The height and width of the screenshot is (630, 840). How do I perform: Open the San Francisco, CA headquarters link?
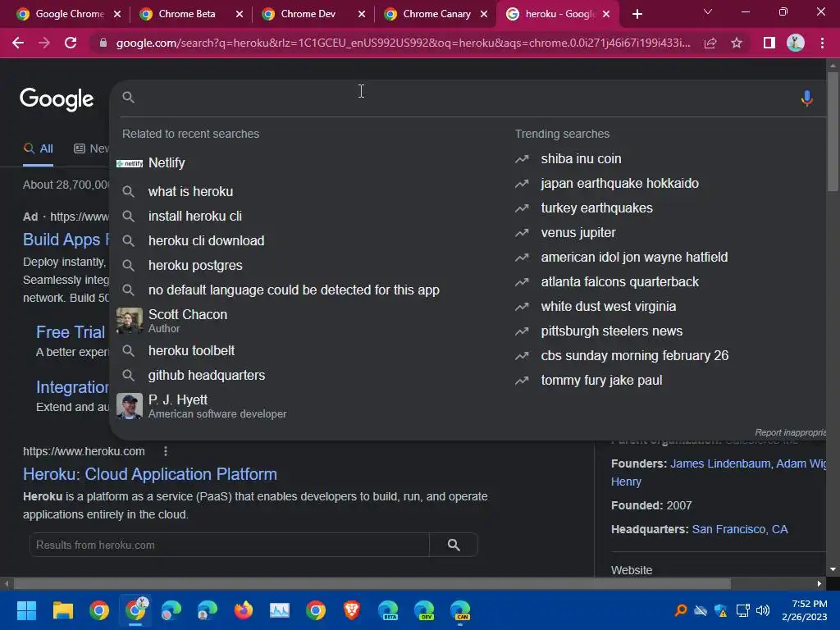click(x=740, y=529)
